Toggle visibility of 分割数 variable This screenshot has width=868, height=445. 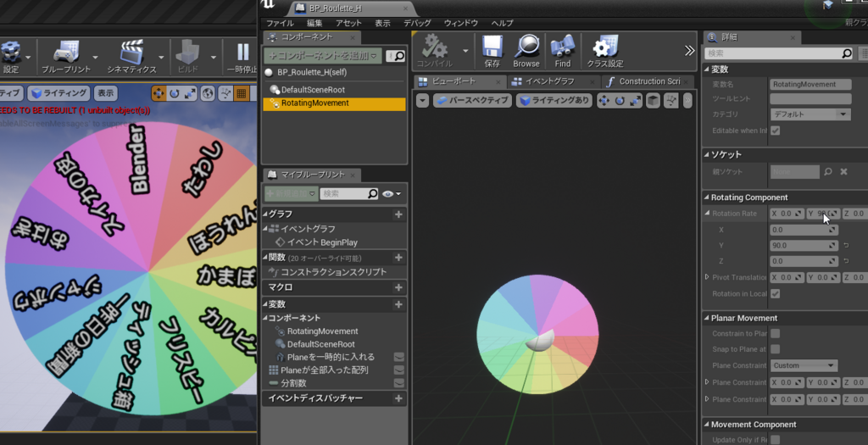(398, 383)
